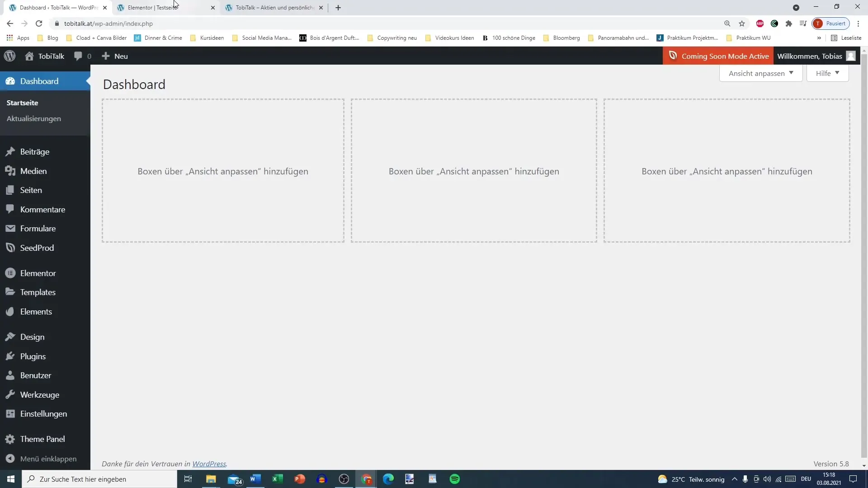This screenshot has height=488, width=868.
Task: Click WordPress link in footer
Action: click(209, 464)
